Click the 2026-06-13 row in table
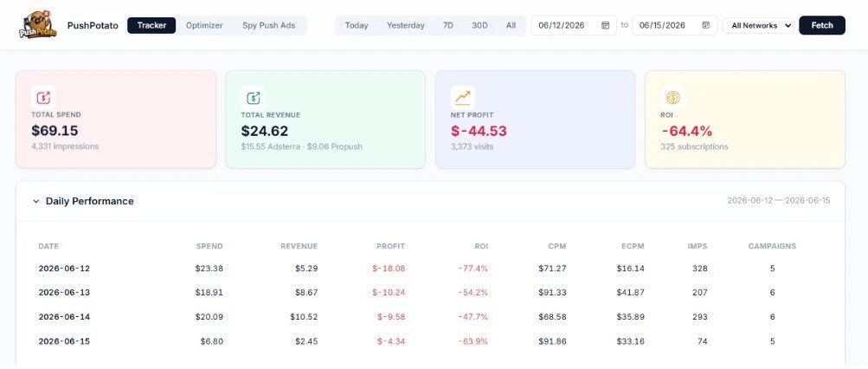This screenshot has width=868, height=369. (x=430, y=293)
